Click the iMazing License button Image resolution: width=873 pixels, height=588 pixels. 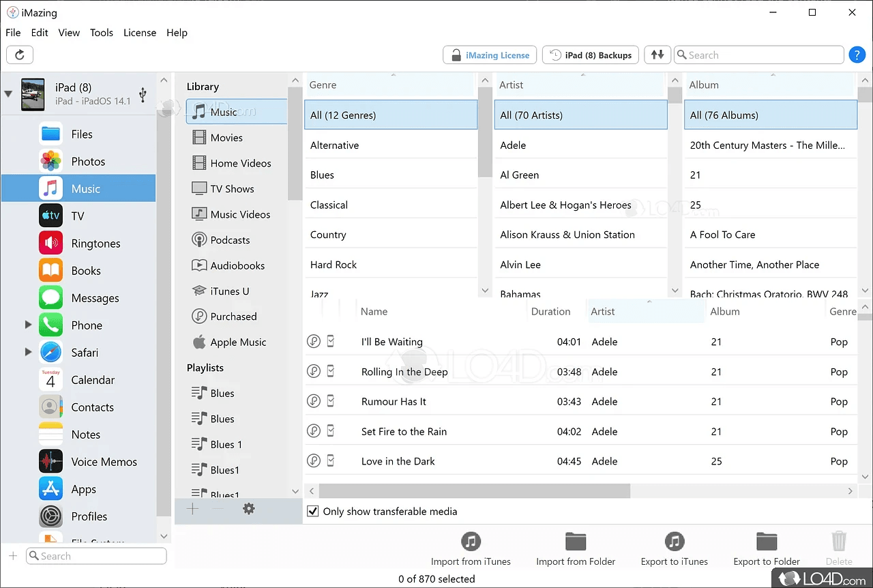(x=490, y=55)
